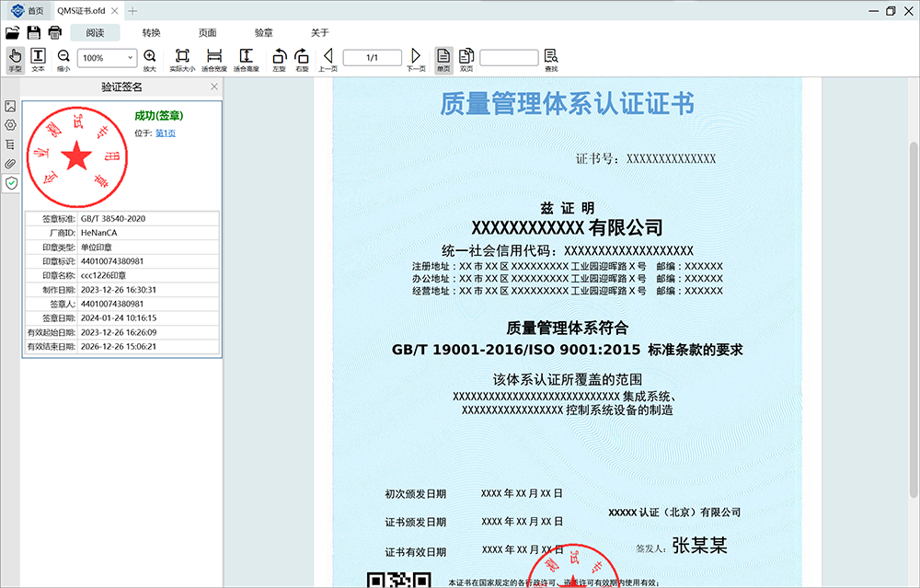Click the certificate title 质量管理体系认证证书
Screen dimensions: 920x588
click(x=568, y=103)
